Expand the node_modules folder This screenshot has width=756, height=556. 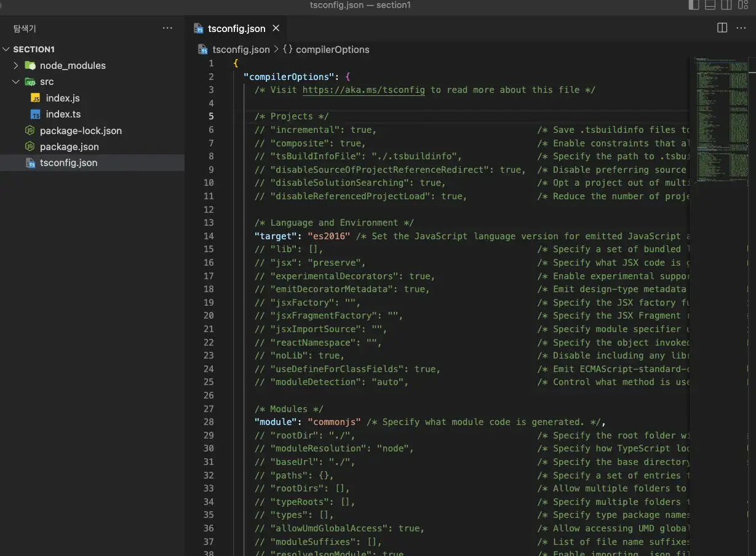15,65
